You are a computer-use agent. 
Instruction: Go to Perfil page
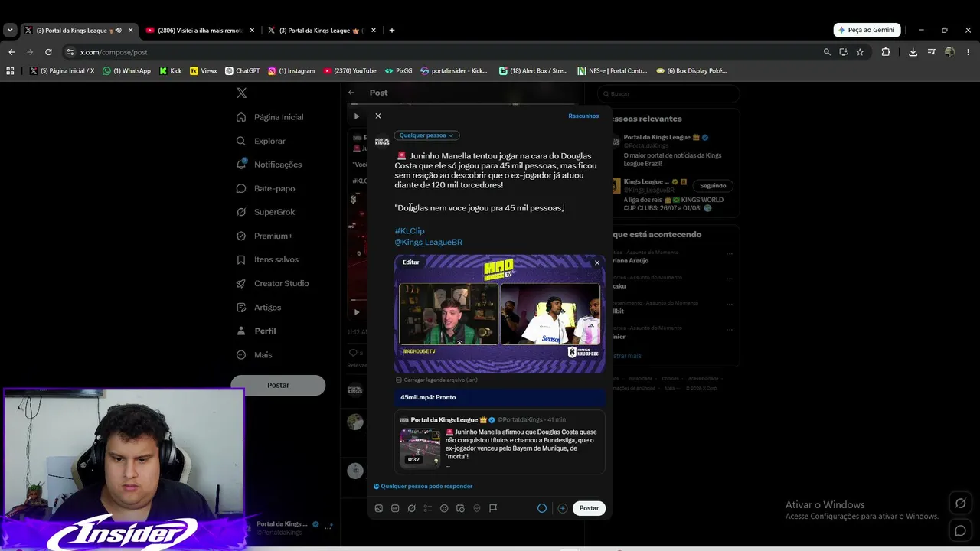click(x=256, y=331)
